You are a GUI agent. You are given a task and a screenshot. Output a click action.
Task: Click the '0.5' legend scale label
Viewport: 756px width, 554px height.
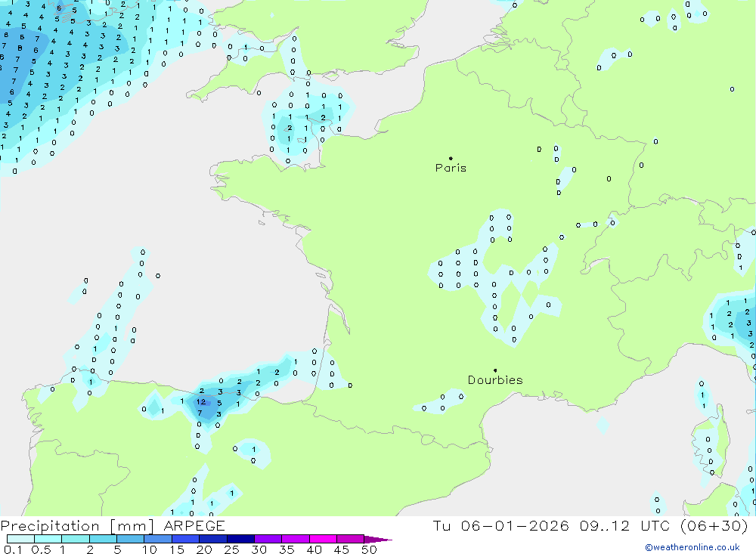pos(41,549)
